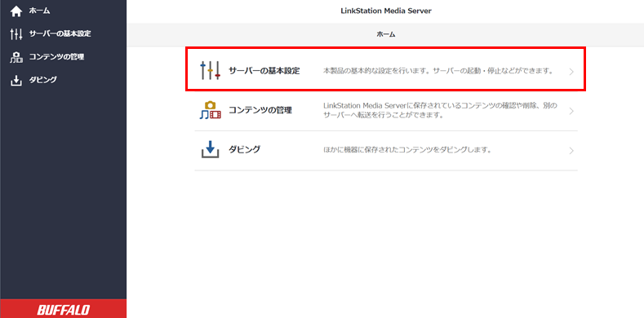This screenshot has width=644, height=318.
Task: Click description about 保存されているコンテンツの確認や削除
Action: pos(441,111)
